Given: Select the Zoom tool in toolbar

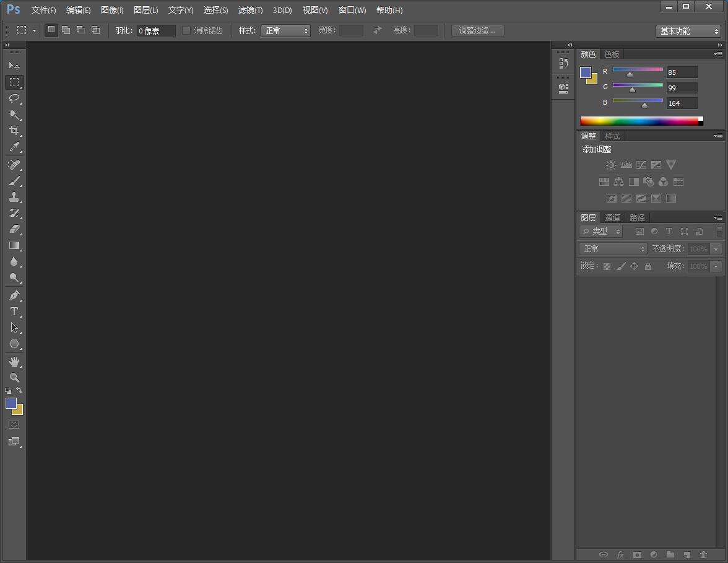Looking at the screenshot, I should [14, 378].
